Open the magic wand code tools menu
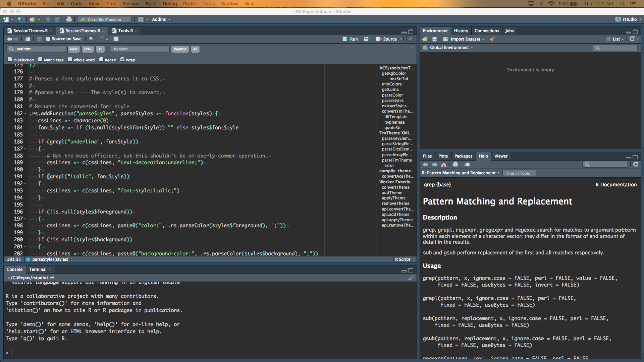The height and width of the screenshot is (362, 644). tap(100, 39)
